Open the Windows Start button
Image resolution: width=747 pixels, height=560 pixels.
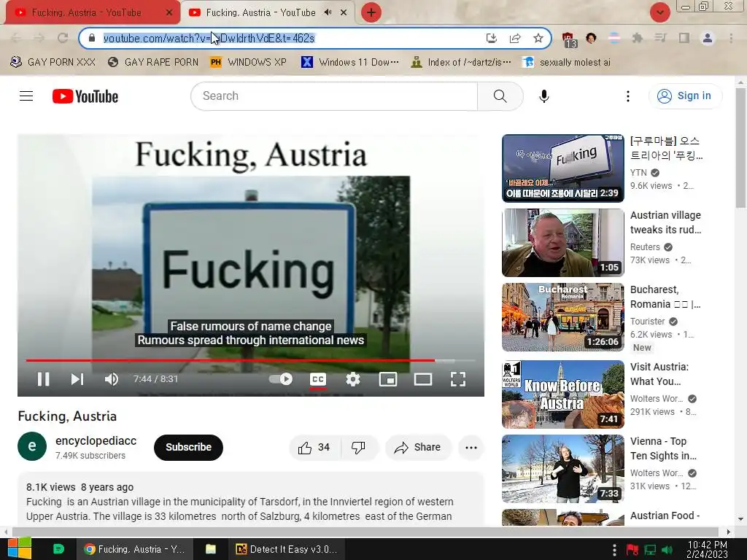tap(18, 549)
